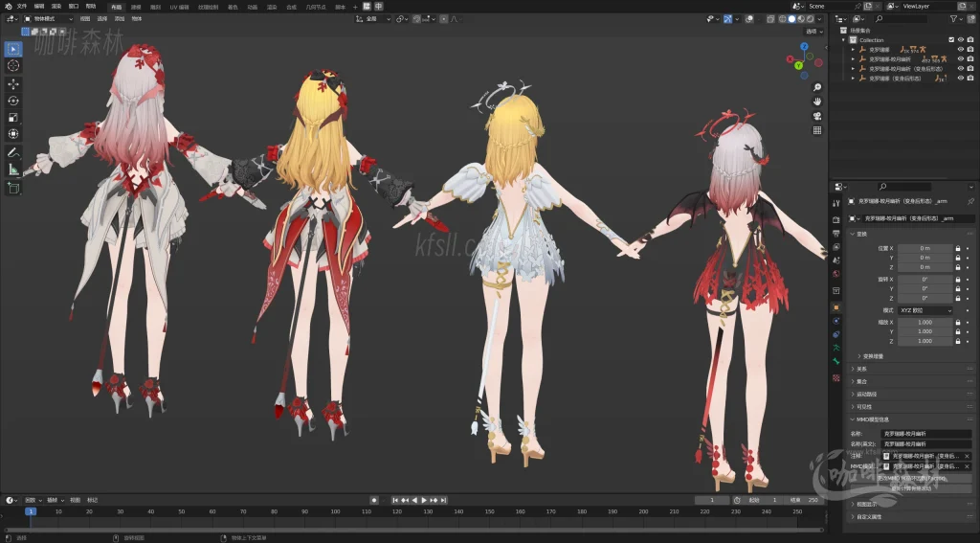Select the Add Cube tool

click(13, 189)
